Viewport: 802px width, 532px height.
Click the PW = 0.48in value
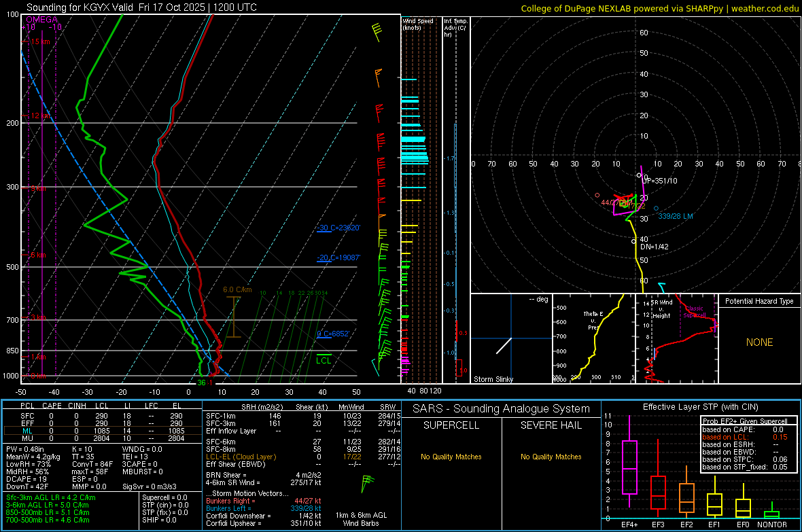[x=24, y=449]
